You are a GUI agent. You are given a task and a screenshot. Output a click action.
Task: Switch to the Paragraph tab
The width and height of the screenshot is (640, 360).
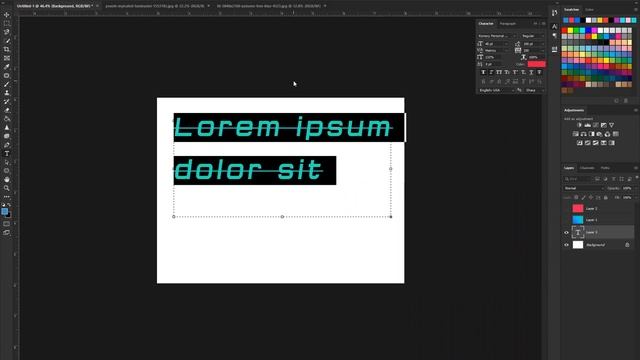pos(508,24)
